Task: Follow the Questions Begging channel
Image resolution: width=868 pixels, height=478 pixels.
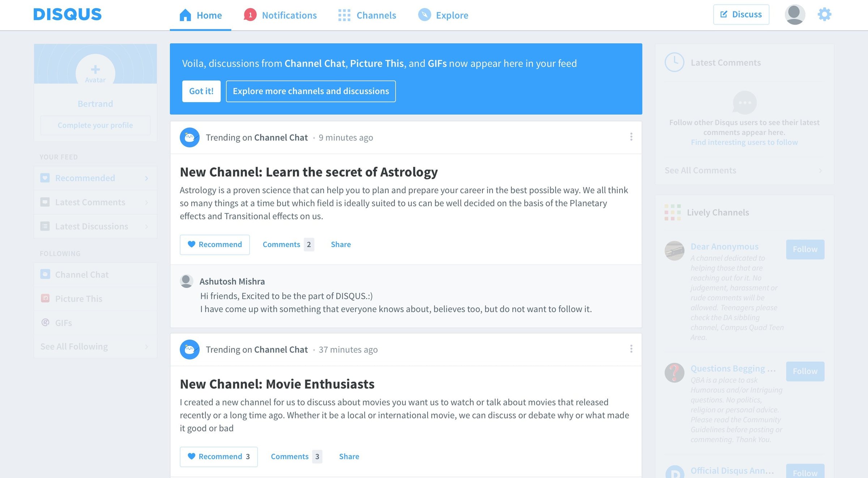Action: [x=805, y=371]
